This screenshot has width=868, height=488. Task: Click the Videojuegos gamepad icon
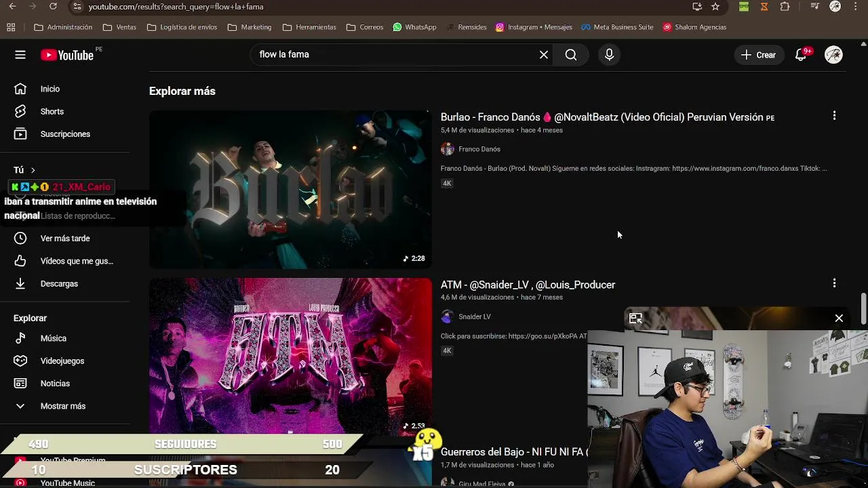[20, 361]
